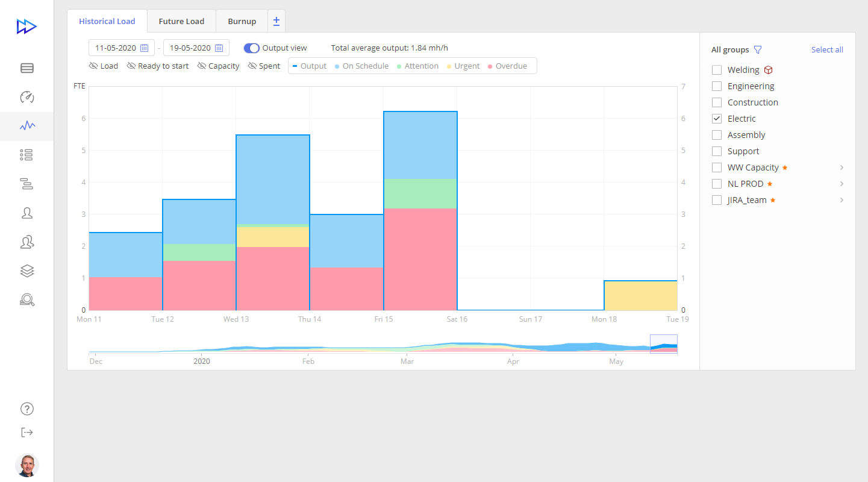Screen dimensions: 868x482
Task: Switch to the Burnup tab
Action: tap(242, 21)
